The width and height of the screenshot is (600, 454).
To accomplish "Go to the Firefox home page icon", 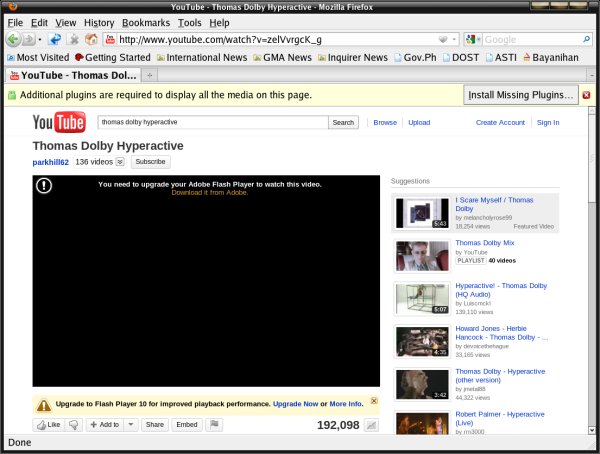I will (90, 40).
